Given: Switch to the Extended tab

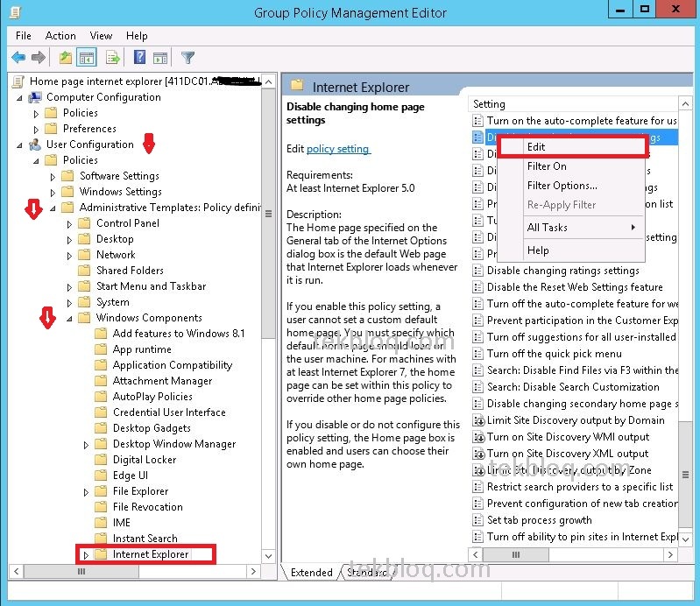Looking at the screenshot, I should [312, 573].
